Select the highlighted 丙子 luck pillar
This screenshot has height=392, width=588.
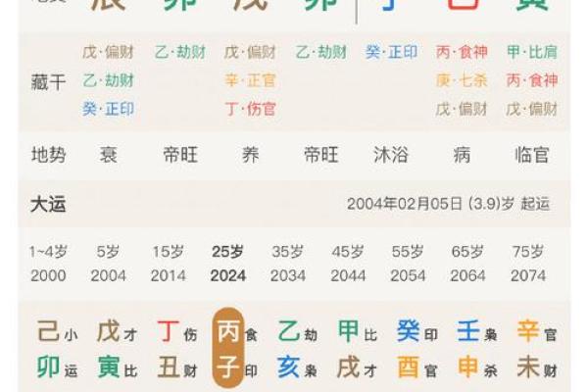click(x=228, y=349)
